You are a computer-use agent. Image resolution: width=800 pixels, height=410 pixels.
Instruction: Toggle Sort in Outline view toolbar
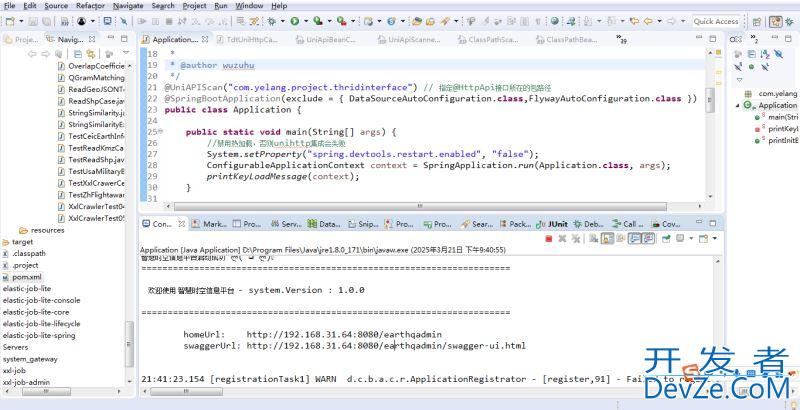pos(765,54)
